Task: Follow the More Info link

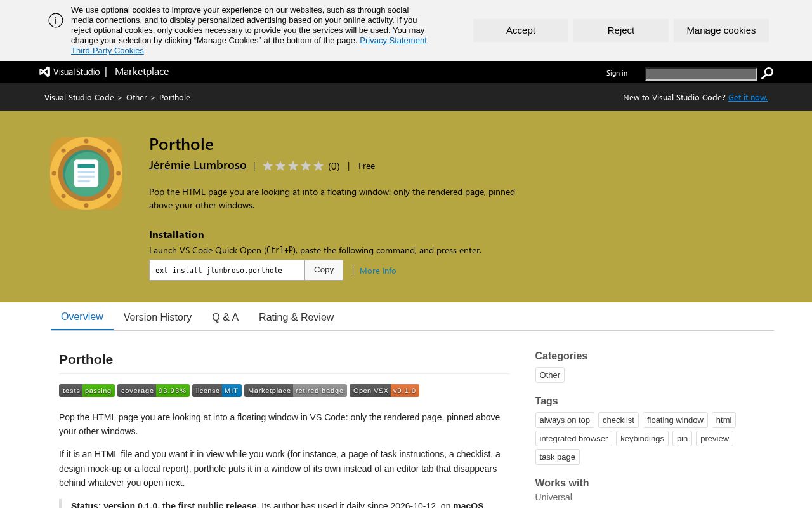Action: [x=378, y=271]
